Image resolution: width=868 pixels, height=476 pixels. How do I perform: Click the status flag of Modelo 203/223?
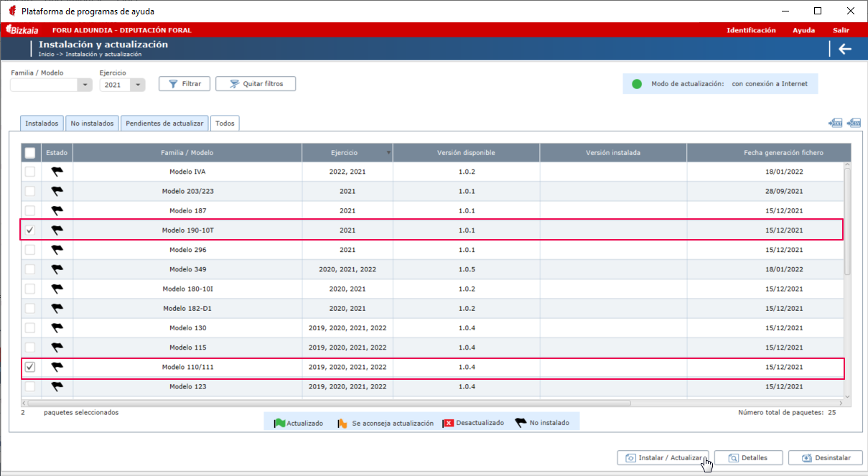57,191
